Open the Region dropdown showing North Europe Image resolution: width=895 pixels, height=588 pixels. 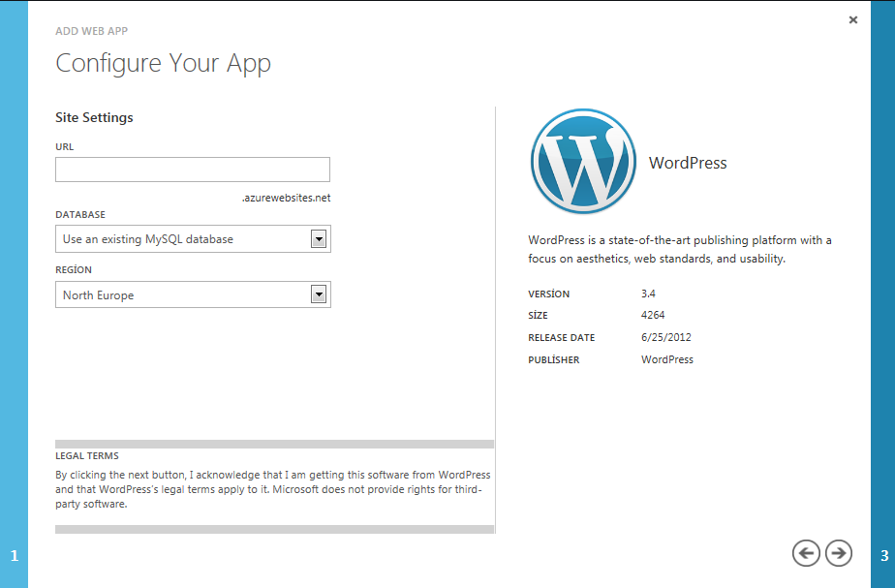coord(193,294)
